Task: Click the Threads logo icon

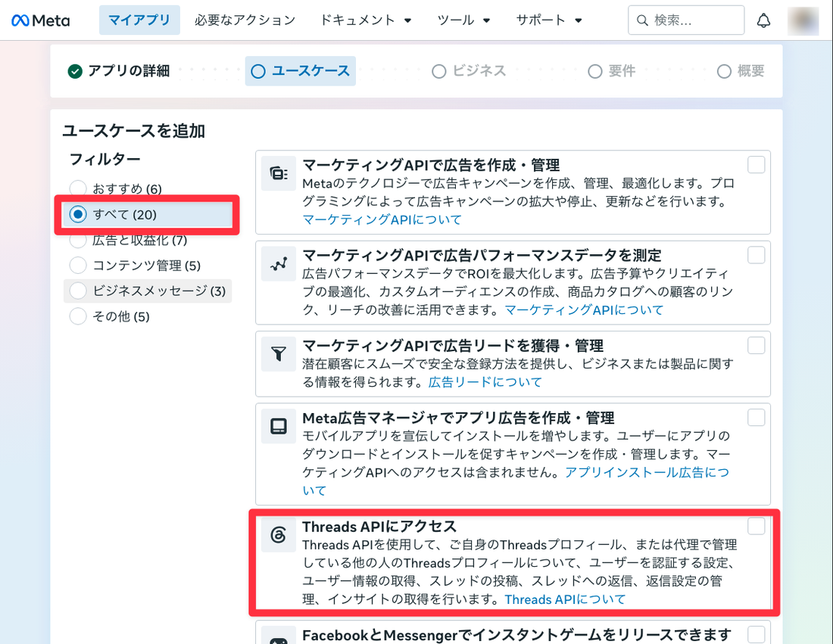Action: (279, 534)
